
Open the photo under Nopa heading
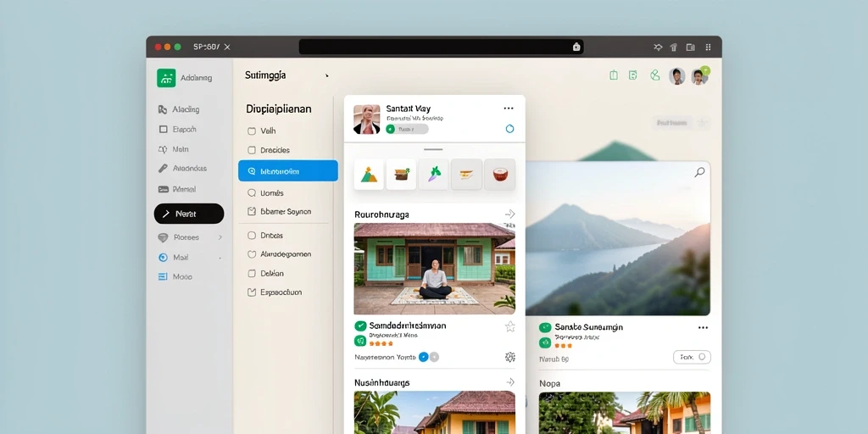click(625, 413)
